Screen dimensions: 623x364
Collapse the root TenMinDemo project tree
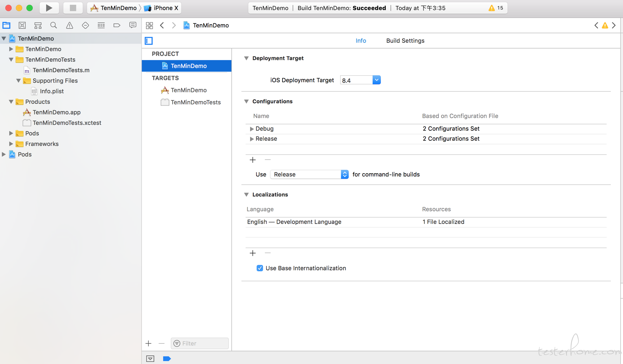coord(4,39)
